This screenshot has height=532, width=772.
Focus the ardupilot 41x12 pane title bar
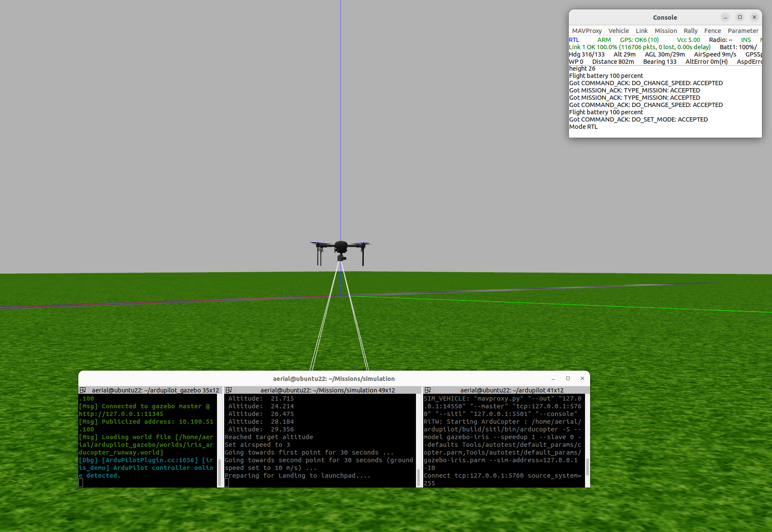511,390
